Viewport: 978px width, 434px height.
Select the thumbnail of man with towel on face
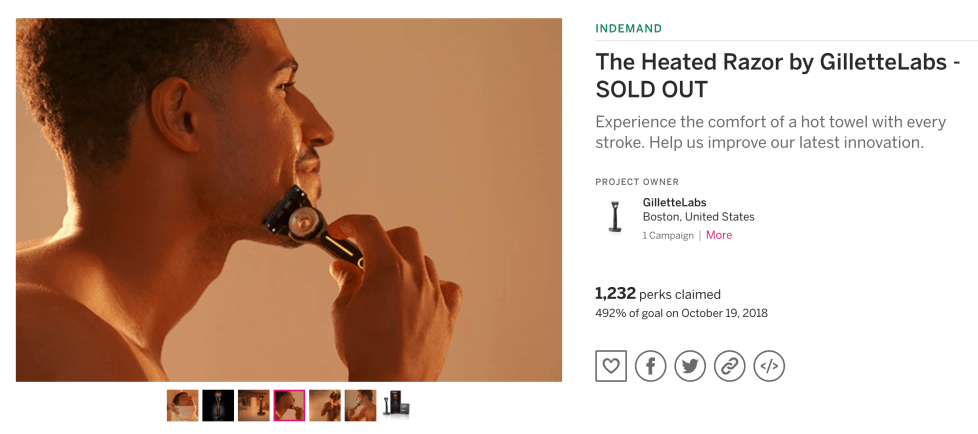[182, 405]
